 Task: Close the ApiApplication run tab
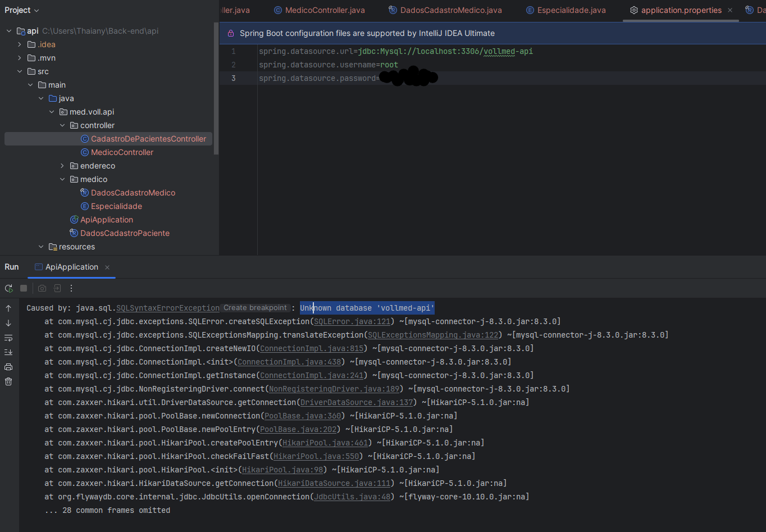click(x=107, y=267)
